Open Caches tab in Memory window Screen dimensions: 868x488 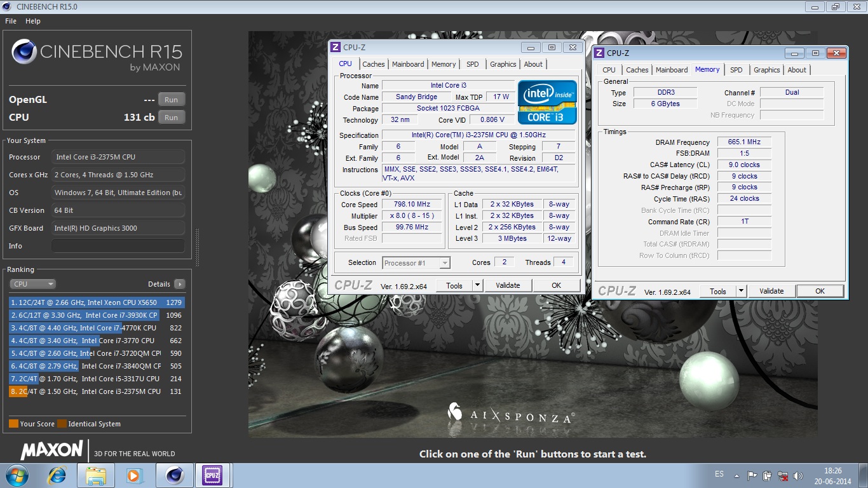tap(637, 70)
